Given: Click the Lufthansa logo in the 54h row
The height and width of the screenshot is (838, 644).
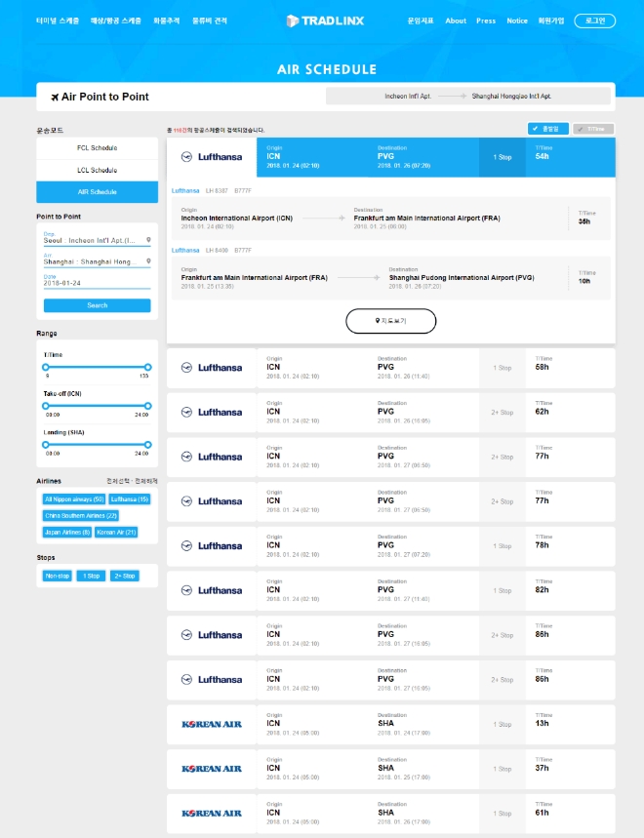Looking at the screenshot, I should click(x=212, y=157).
